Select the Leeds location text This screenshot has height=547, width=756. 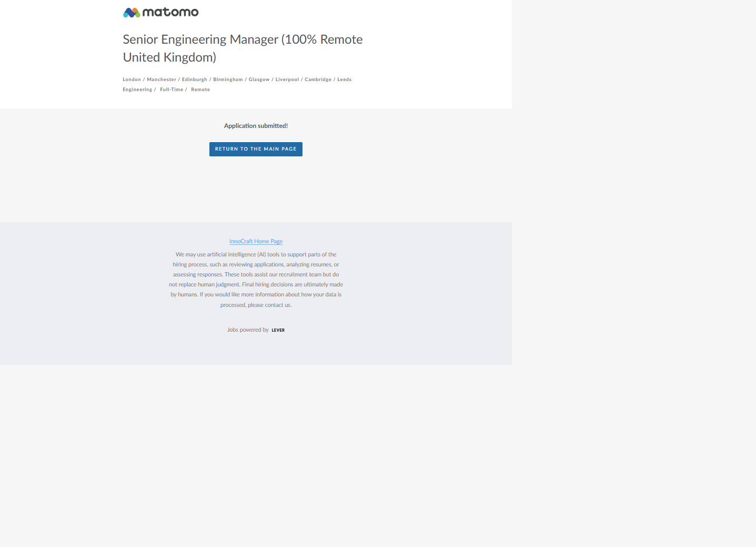click(344, 79)
